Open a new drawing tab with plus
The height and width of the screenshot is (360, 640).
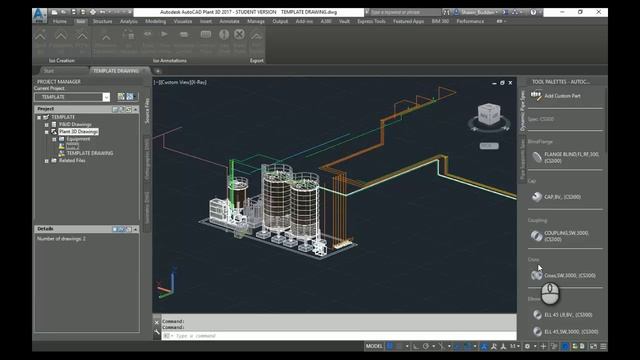tap(158, 71)
